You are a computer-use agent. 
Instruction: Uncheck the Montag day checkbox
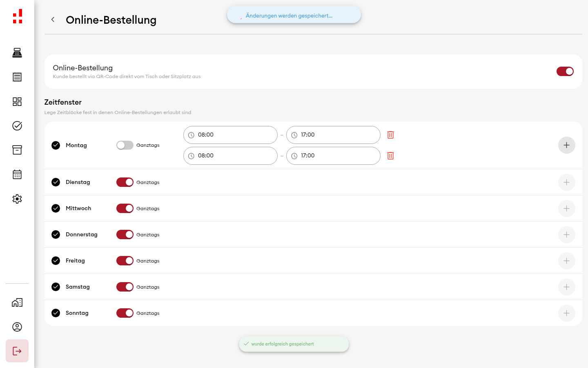56,145
